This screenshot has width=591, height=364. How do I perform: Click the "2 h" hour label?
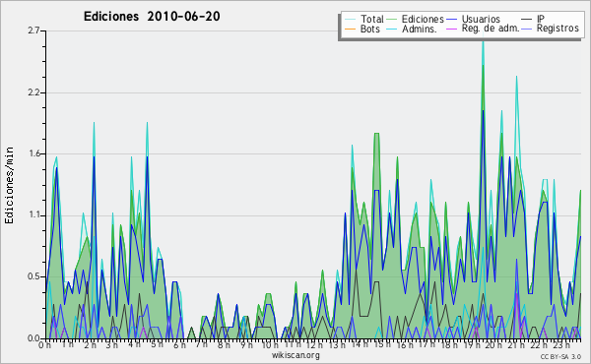point(90,344)
